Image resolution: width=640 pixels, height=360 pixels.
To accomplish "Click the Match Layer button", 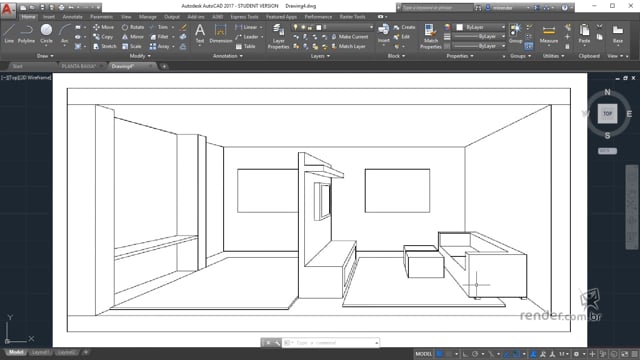I will pos(348,47).
